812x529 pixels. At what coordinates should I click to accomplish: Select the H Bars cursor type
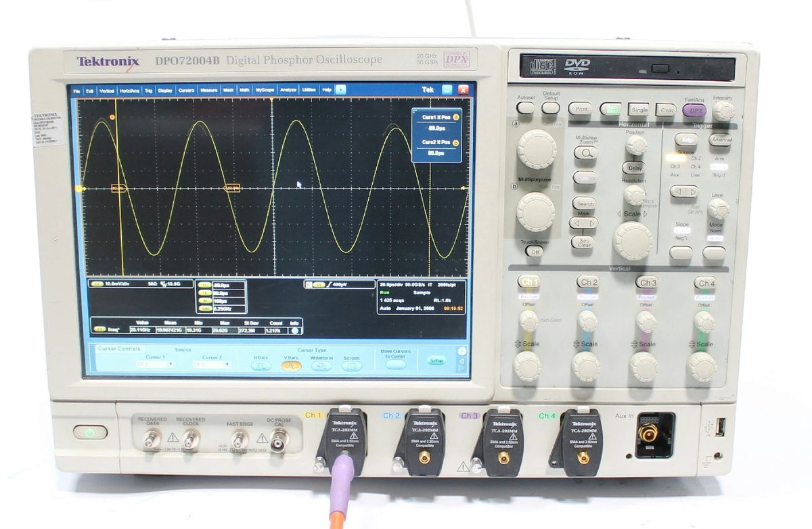pyautogui.click(x=261, y=365)
